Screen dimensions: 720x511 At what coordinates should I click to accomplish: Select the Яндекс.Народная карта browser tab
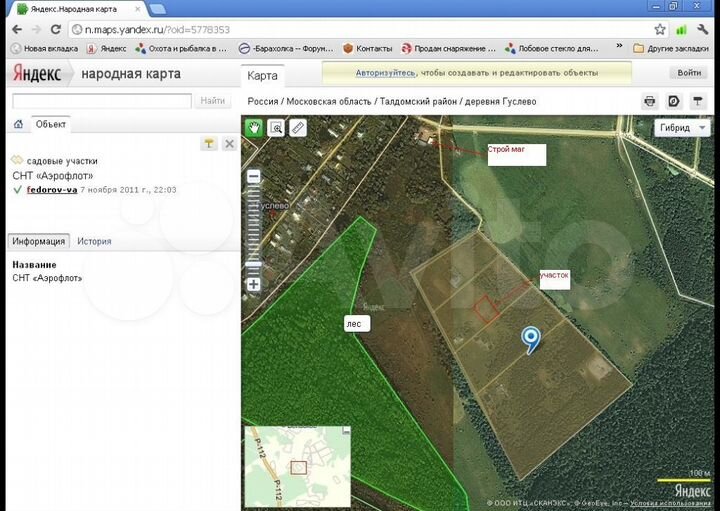[78, 9]
